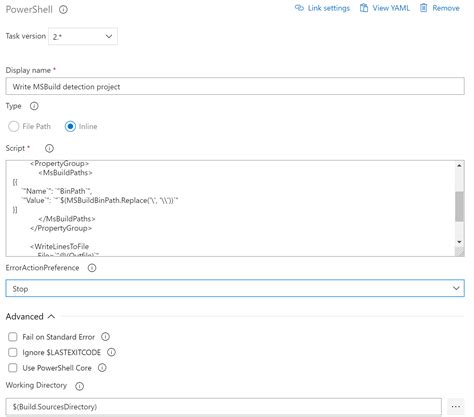Click the '</MsBuildPaths>' closing tag line
Screen dimensions: 474x417
(x=67, y=219)
